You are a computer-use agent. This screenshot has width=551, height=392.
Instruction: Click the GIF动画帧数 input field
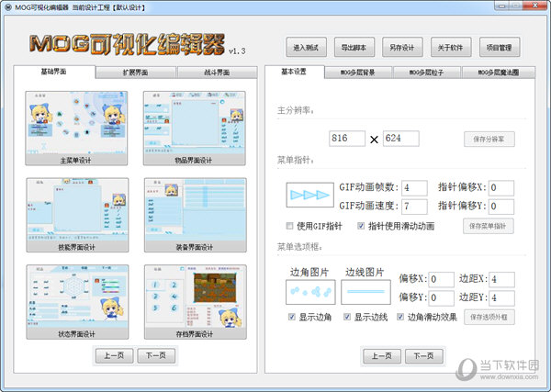point(415,188)
